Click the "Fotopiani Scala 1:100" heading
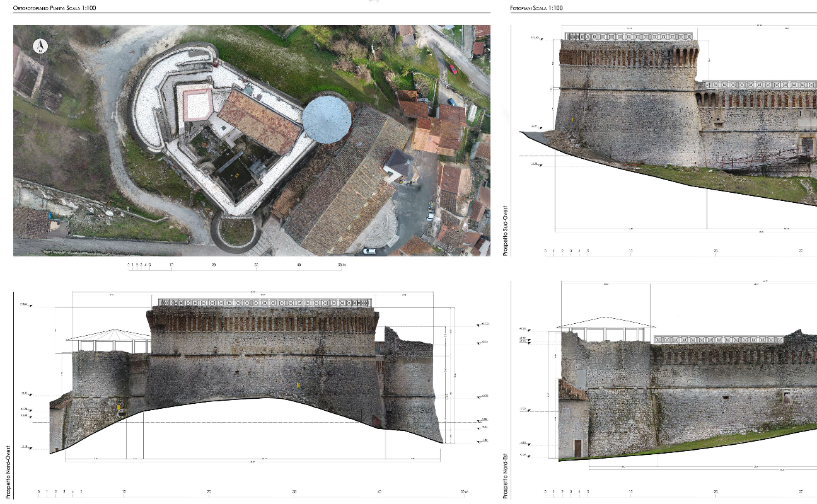 [536, 8]
